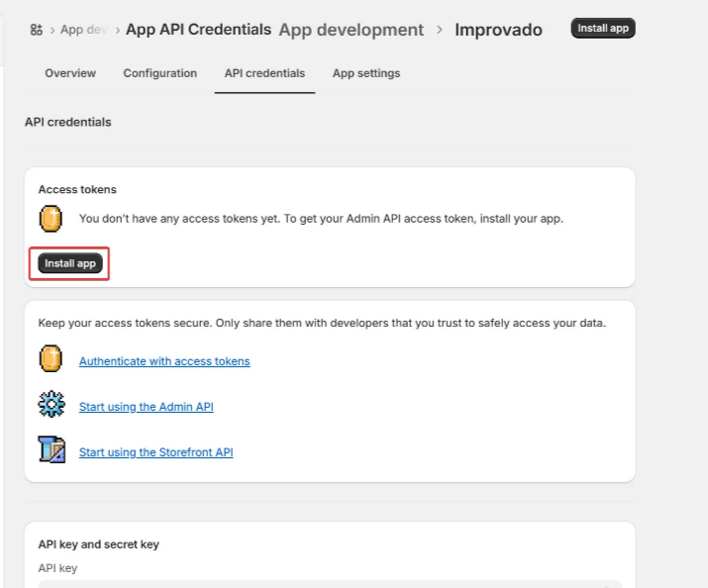Screen dimensions: 708x588
Task: Select Improvado in the breadcrumb
Action: pos(498,30)
